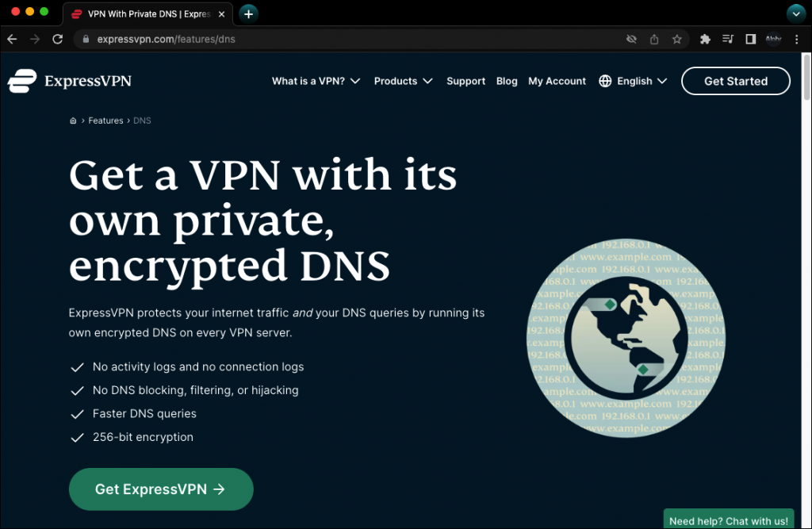The width and height of the screenshot is (812, 529).
Task: Click the green Get ExpressVPN button
Action: (161, 489)
